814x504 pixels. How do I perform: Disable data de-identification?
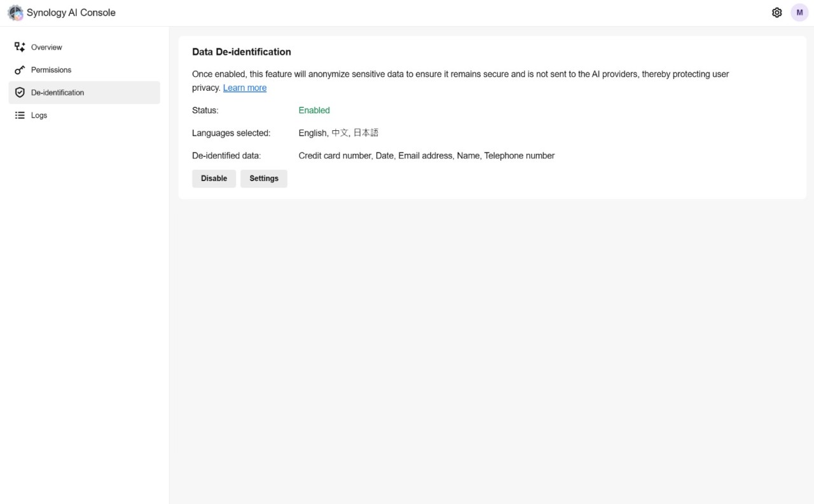(x=214, y=179)
